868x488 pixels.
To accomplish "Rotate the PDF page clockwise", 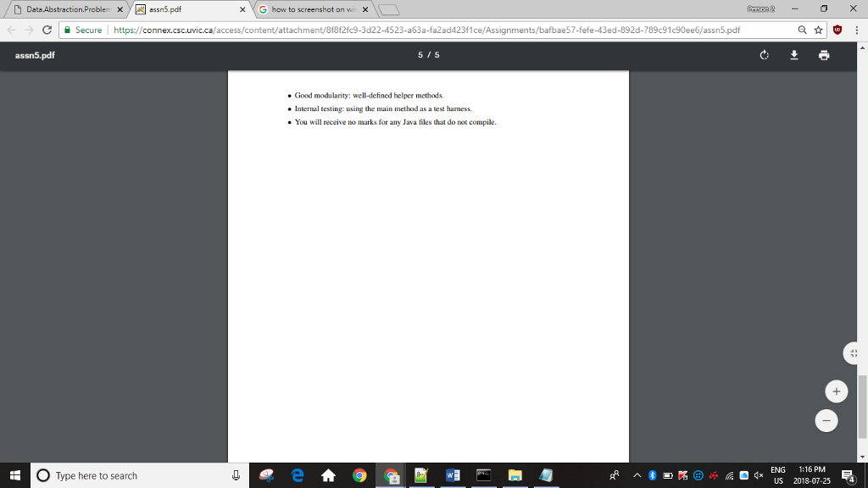I will click(764, 54).
